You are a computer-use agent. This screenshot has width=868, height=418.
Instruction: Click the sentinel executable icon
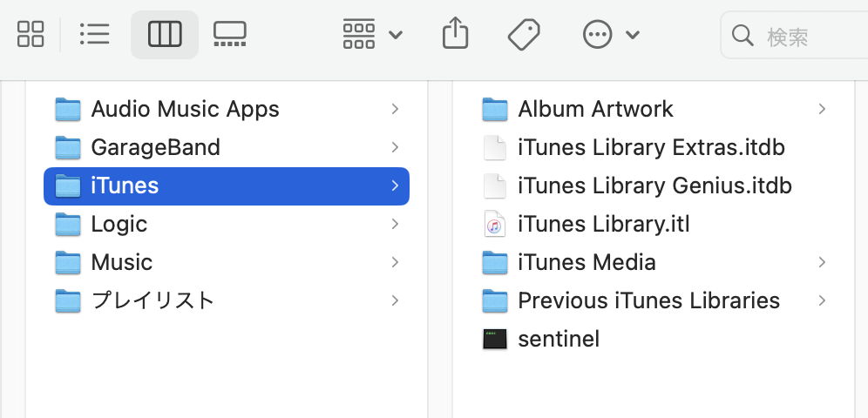tap(495, 339)
